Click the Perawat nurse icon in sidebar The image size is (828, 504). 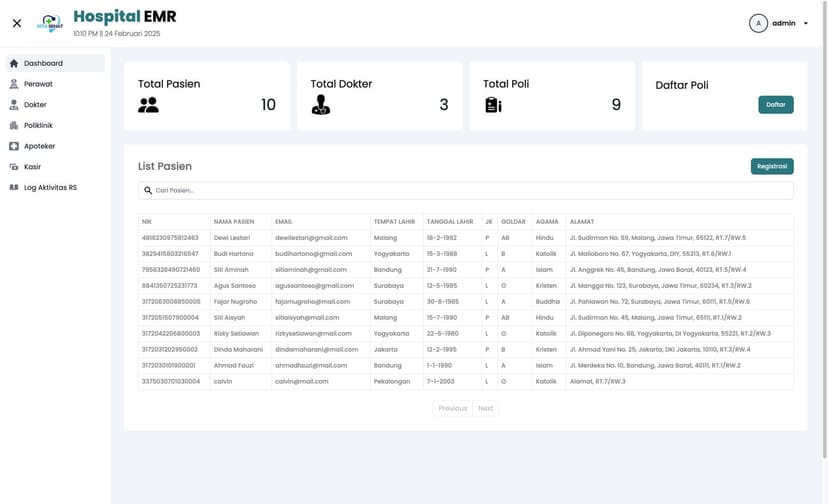pos(14,84)
